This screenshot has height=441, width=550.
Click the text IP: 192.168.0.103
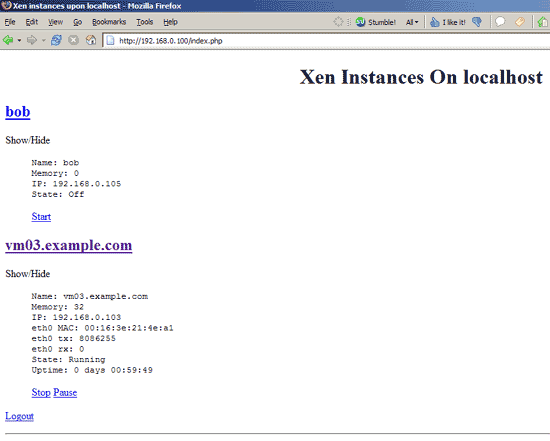(x=76, y=318)
